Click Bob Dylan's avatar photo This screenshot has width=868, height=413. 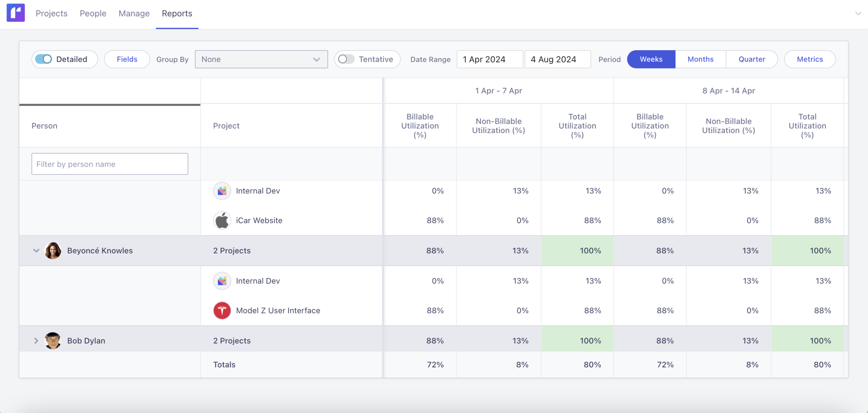tap(53, 340)
